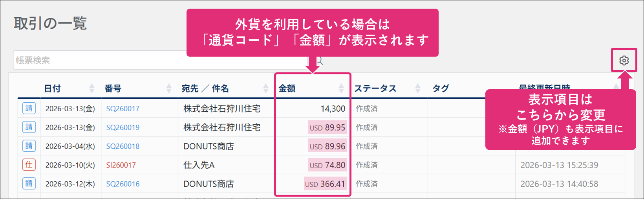The height and width of the screenshot is (199, 644).
Task: Click the 請 icon for SQ260019
Action: click(x=29, y=127)
